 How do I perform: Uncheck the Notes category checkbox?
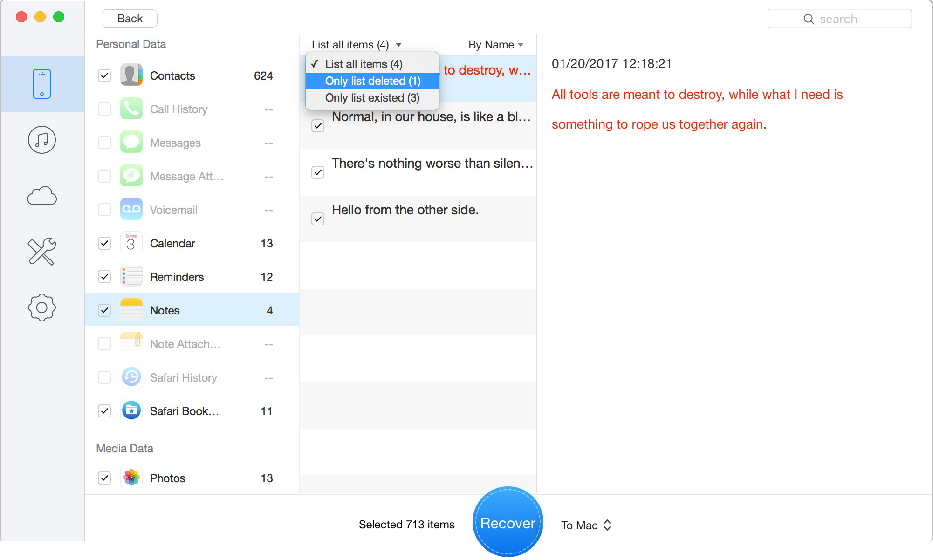[x=104, y=310]
